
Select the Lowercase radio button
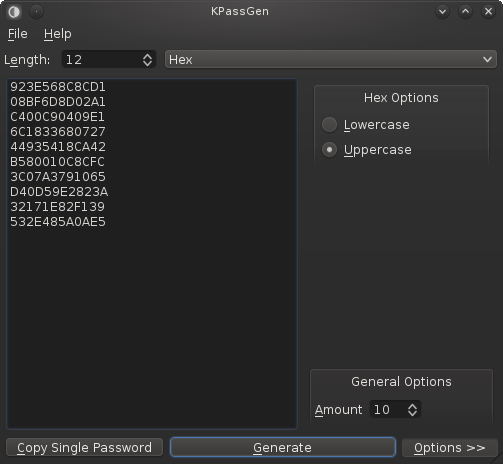coord(329,125)
